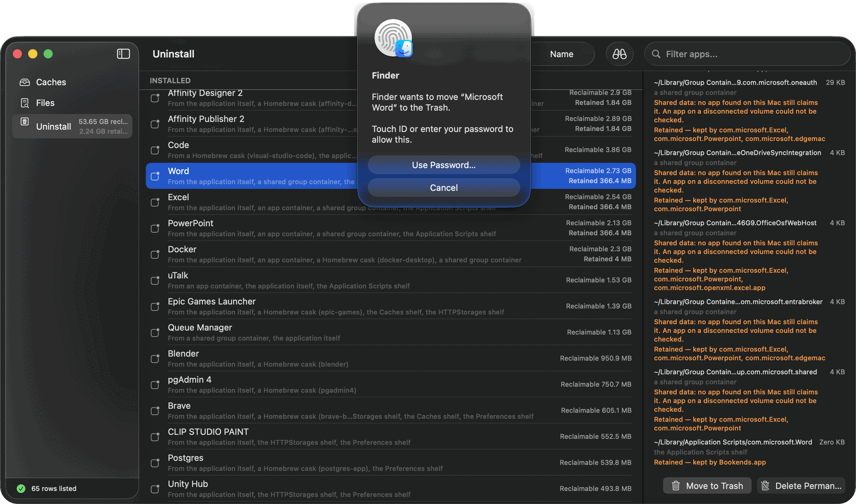Select the Queue Manager row name

click(x=200, y=328)
